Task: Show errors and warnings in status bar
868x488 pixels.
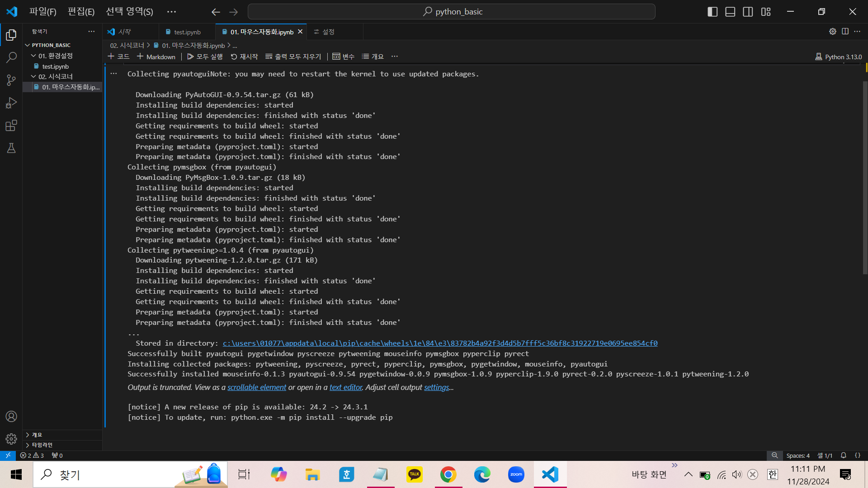Action: [x=32, y=455]
